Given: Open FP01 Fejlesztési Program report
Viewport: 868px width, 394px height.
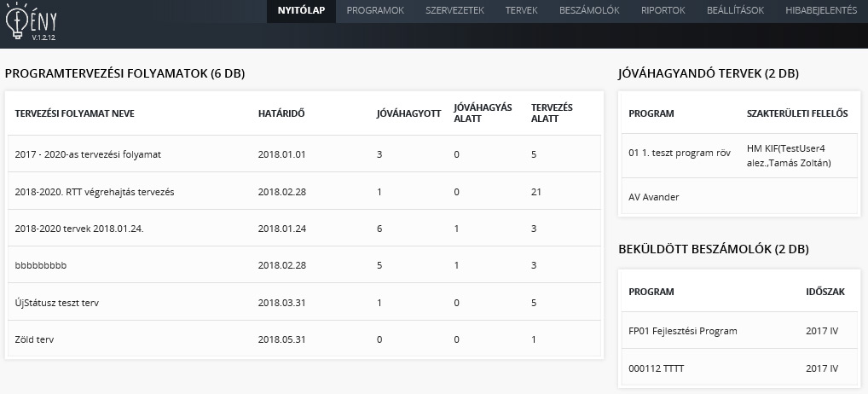Looking at the screenshot, I should (x=682, y=330).
